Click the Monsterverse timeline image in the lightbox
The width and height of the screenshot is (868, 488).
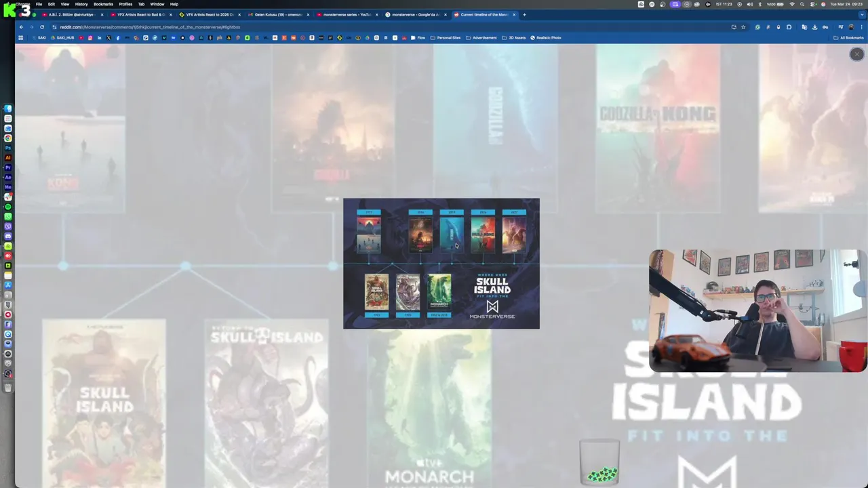tap(441, 264)
